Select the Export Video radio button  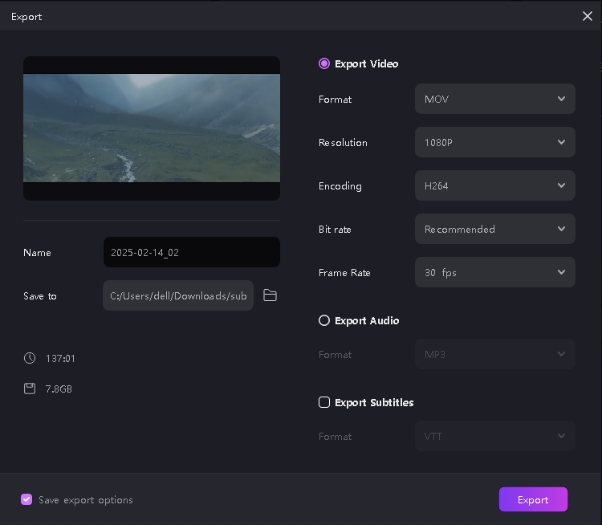coord(324,63)
